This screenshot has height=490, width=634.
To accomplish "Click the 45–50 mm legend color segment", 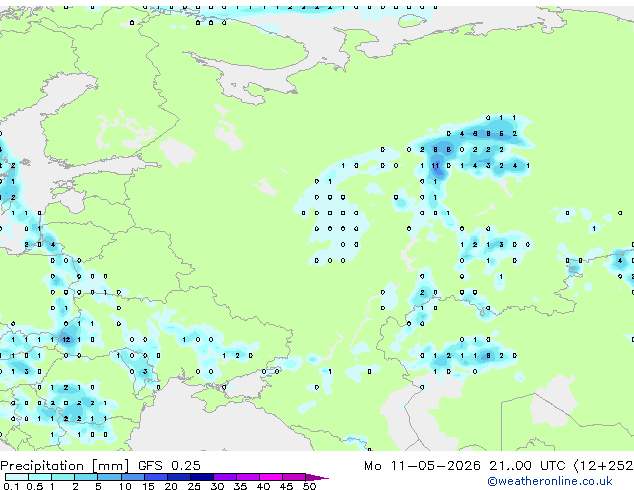I will (x=294, y=477).
